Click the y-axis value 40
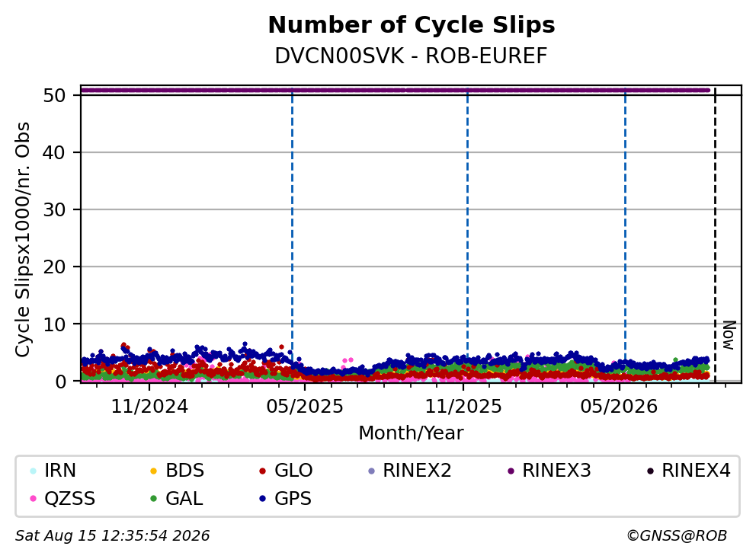This screenshot has width=756, height=559. (x=54, y=153)
